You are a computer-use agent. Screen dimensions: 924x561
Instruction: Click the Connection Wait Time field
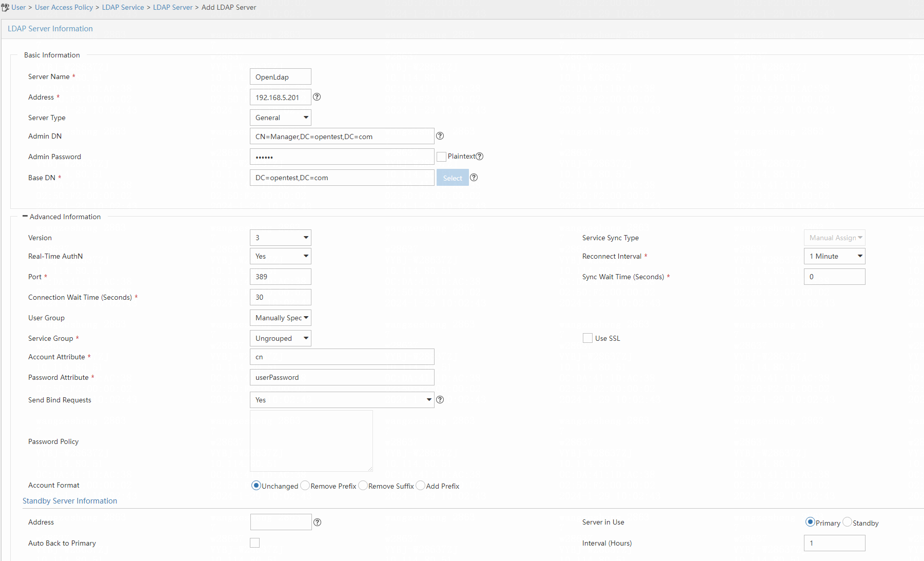(x=281, y=297)
